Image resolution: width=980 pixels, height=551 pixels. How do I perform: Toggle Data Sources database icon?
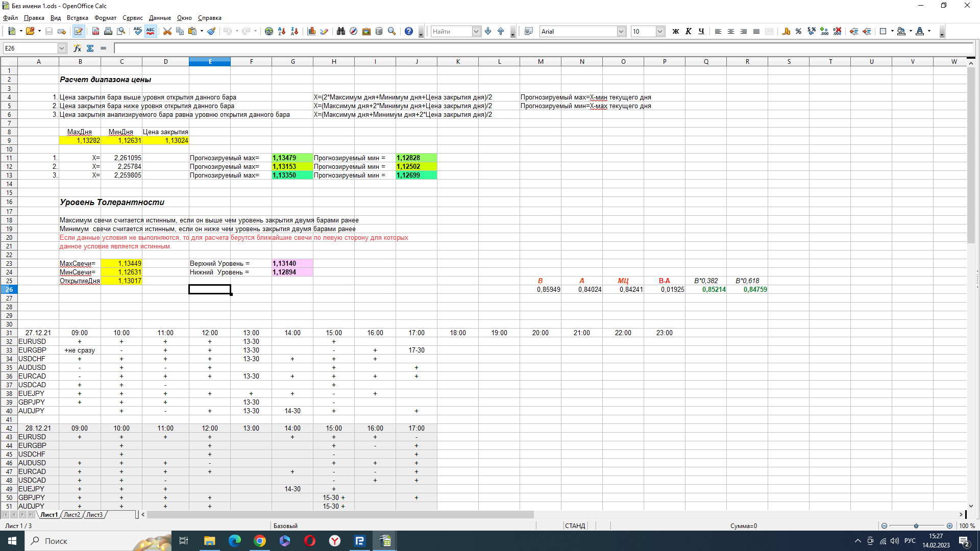coord(379,32)
